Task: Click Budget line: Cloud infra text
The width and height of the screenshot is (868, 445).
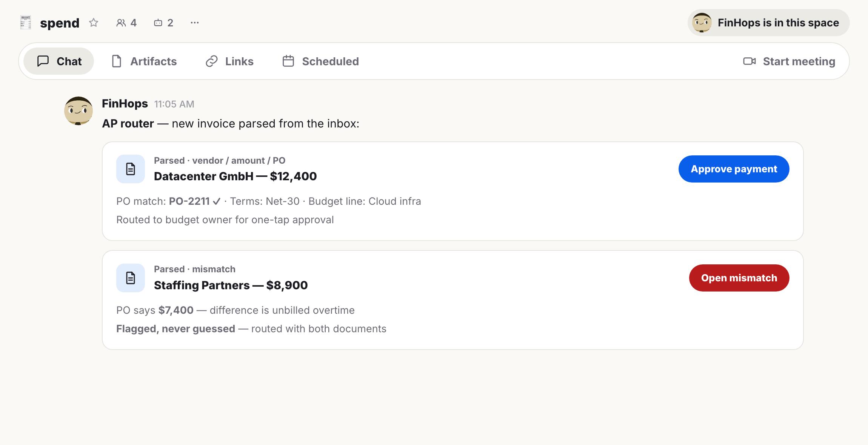Action: (x=365, y=201)
